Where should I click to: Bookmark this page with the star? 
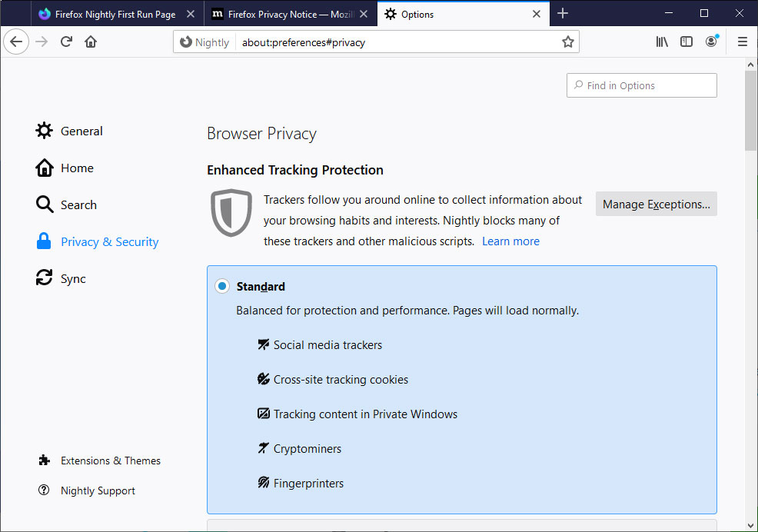click(568, 42)
